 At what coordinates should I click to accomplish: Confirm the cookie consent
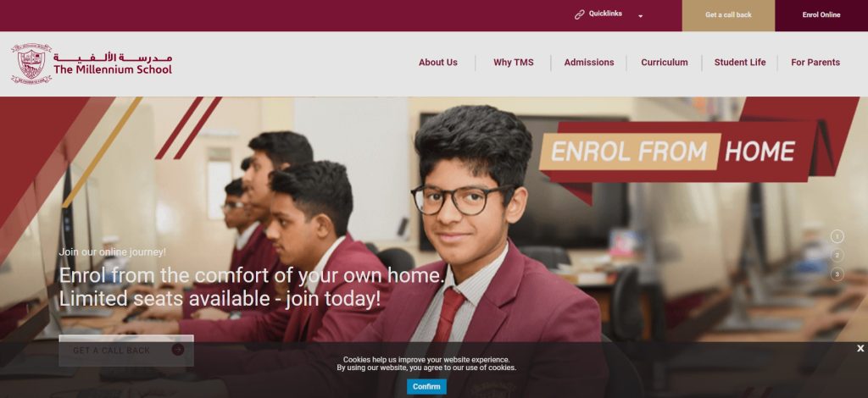click(426, 386)
